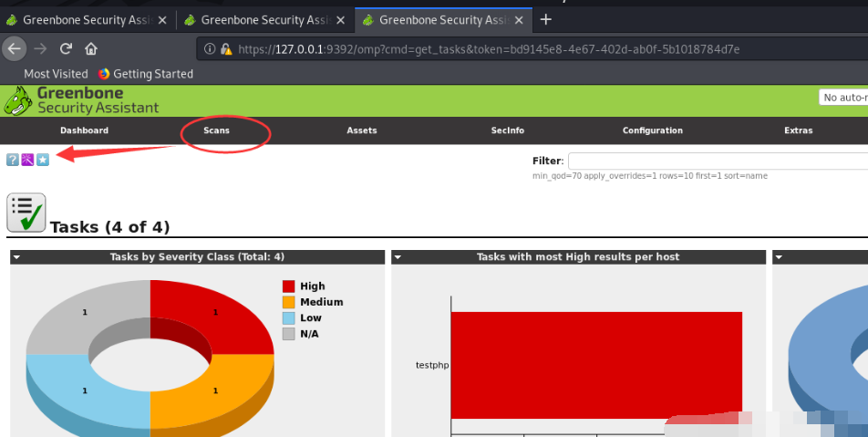The image size is (868, 437).
Task: Click the blue star New Task icon
Action: (43, 160)
